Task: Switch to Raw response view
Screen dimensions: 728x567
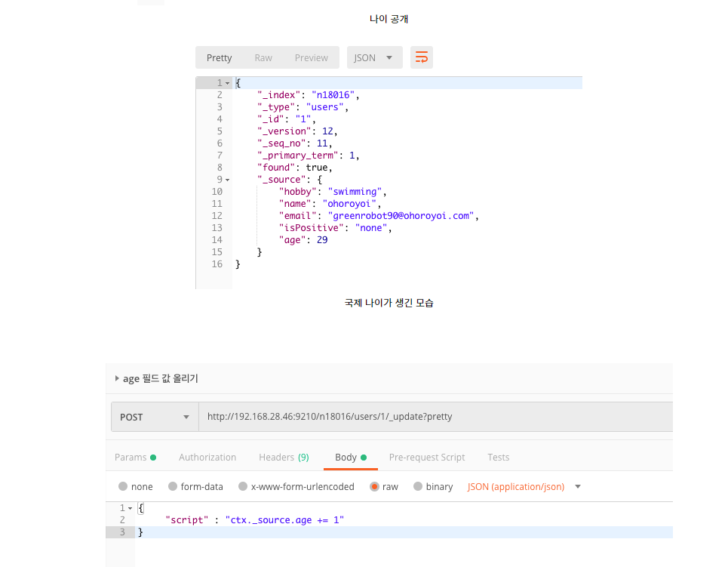Action: coord(263,58)
